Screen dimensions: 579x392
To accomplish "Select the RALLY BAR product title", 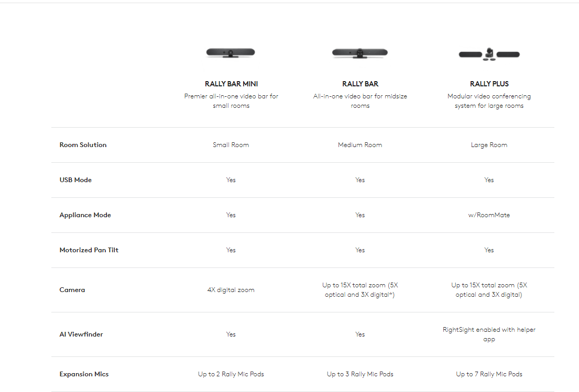I will [360, 84].
